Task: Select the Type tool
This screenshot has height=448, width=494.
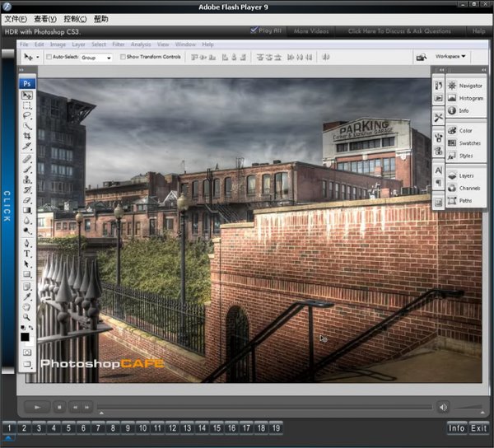Action: point(27,254)
